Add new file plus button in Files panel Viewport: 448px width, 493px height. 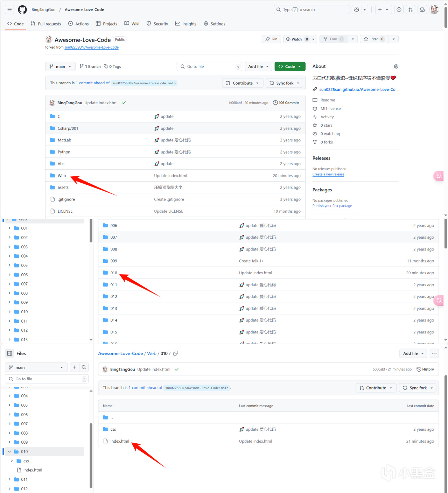click(75, 367)
